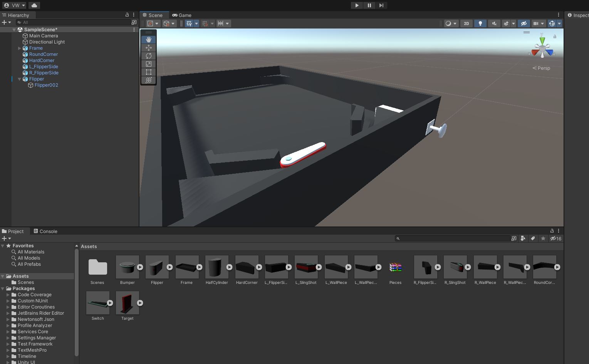Open the VW account dropdown

(15, 5)
